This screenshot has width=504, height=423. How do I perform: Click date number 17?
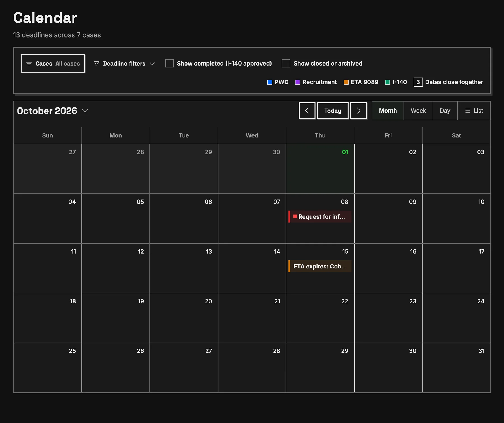click(x=481, y=251)
